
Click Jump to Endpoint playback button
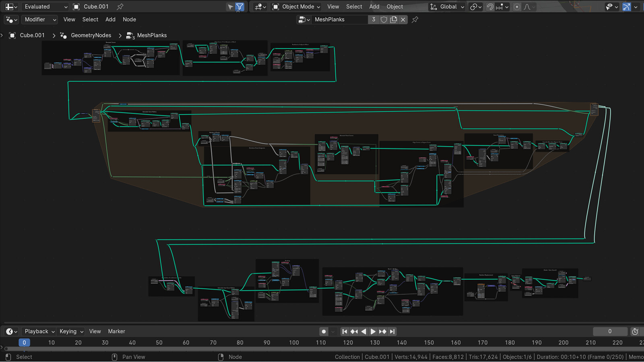(392, 331)
